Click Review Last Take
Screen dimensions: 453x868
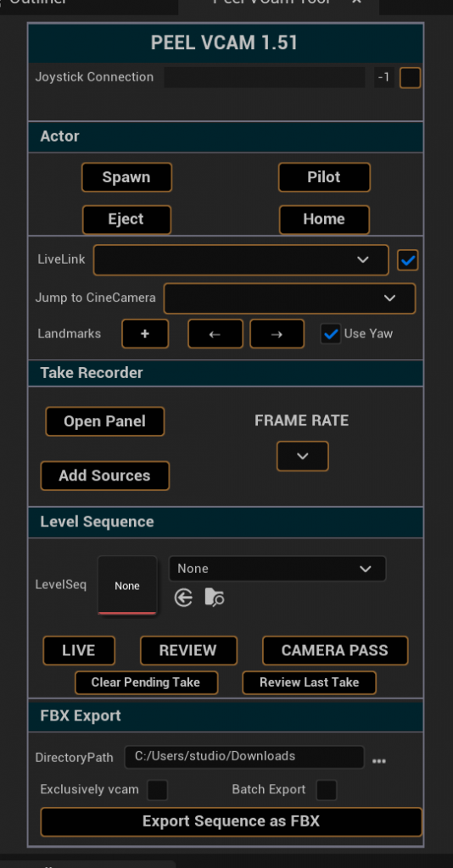[x=309, y=682]
